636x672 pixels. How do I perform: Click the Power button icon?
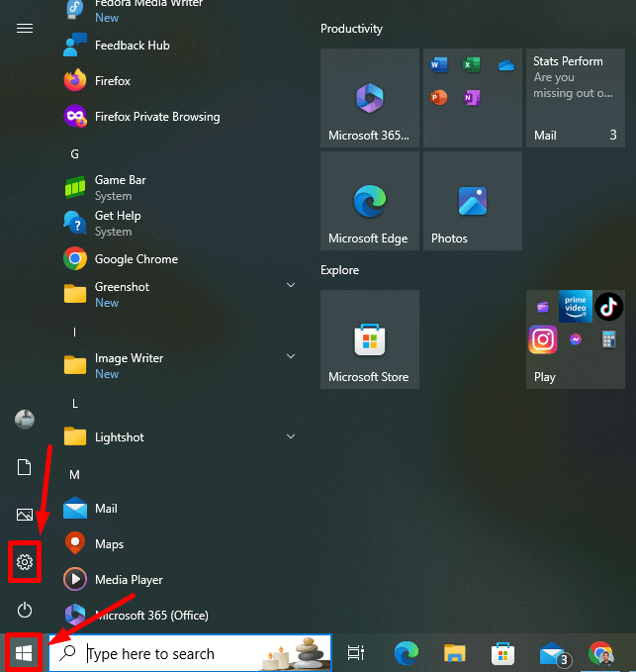(25, 610)
